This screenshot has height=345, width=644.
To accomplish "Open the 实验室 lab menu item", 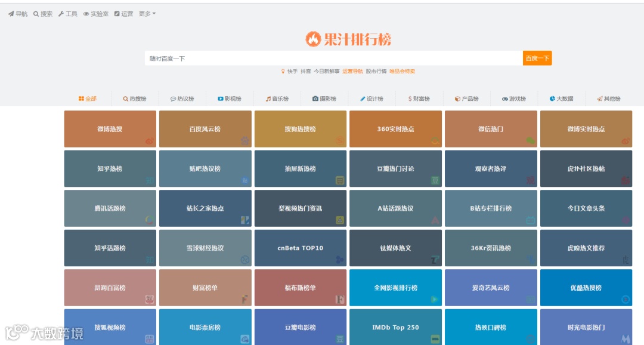I will coord(95,14).
